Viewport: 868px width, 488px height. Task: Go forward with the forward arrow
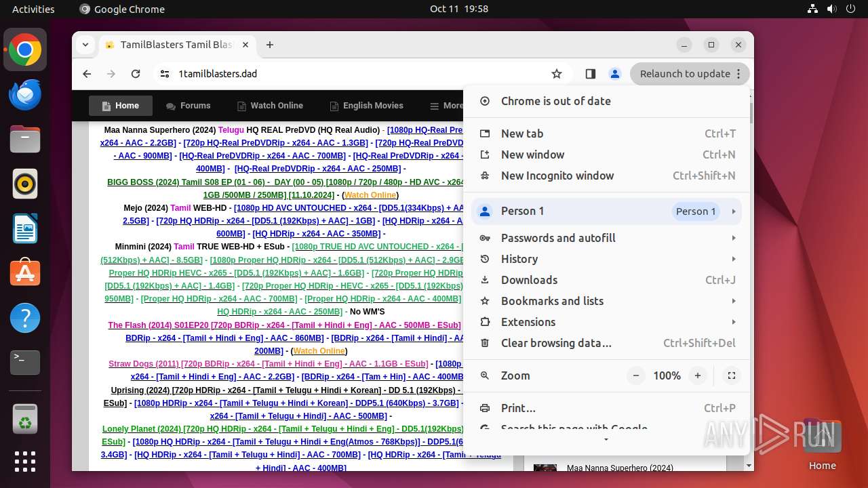[111, 74]
